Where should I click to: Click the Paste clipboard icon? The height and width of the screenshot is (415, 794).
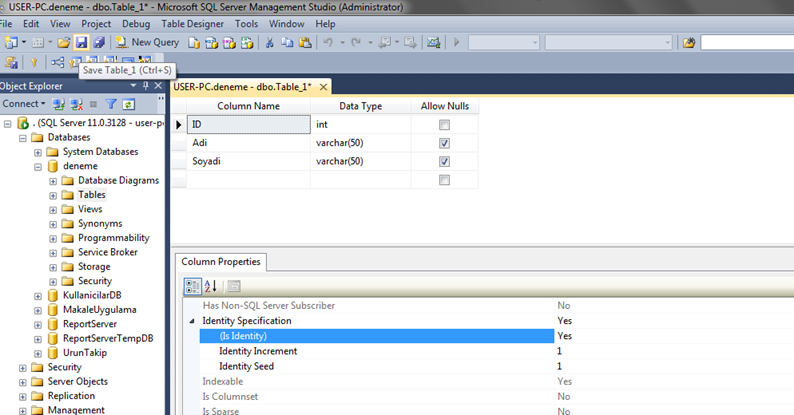coord(305,43)
